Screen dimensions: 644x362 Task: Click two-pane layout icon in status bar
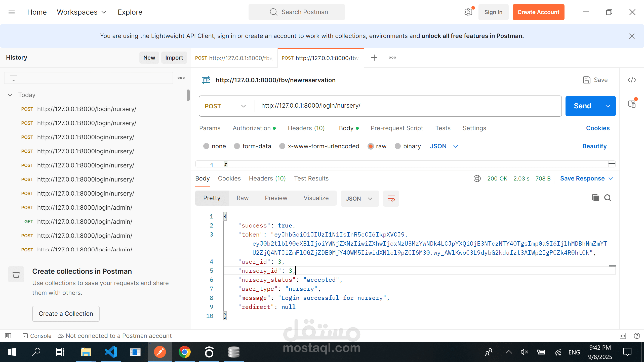[x=623, y=336]
